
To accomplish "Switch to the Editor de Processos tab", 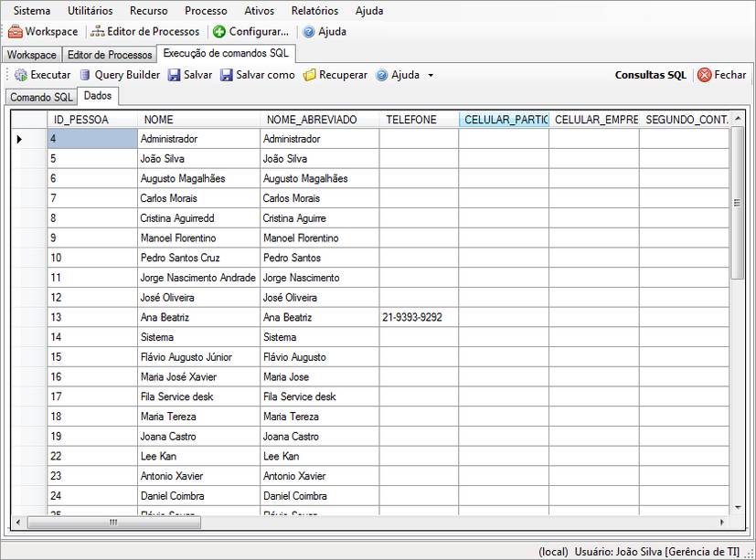I will coord(110,55).
